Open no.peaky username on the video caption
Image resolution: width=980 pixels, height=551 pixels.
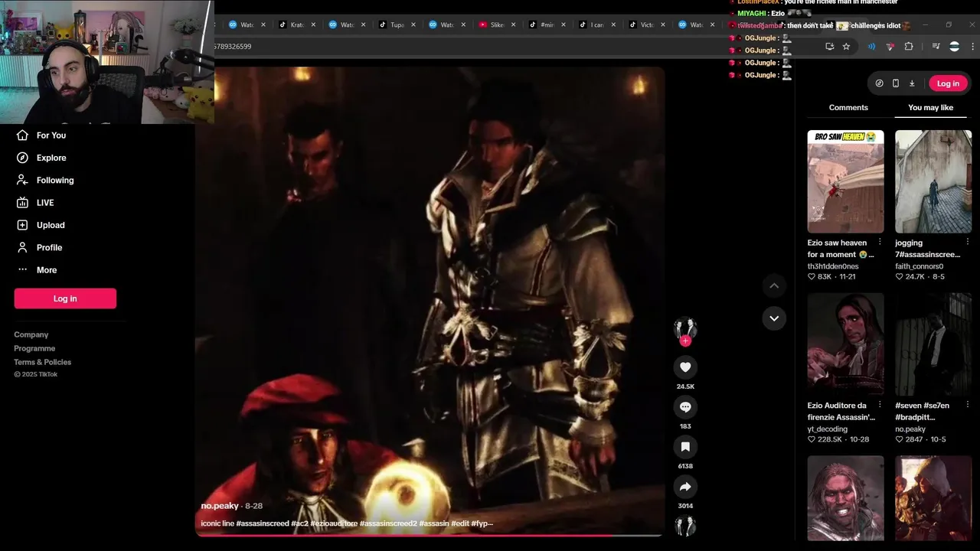tap(220, 506)
